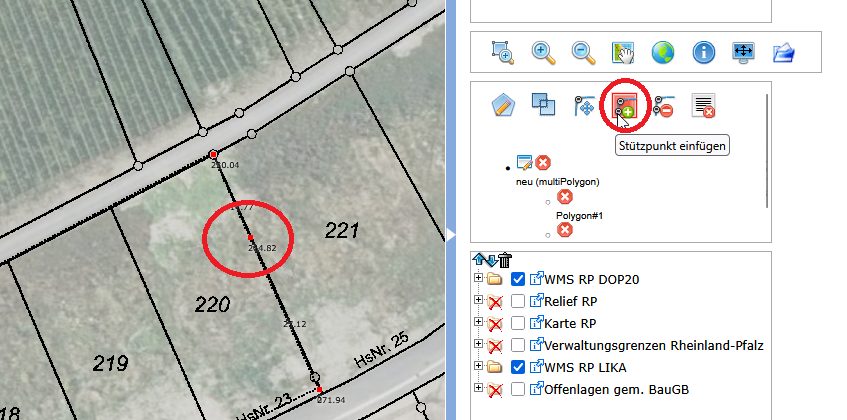
Task: Click the globe full-extent icon
Action: click(663, 52)
